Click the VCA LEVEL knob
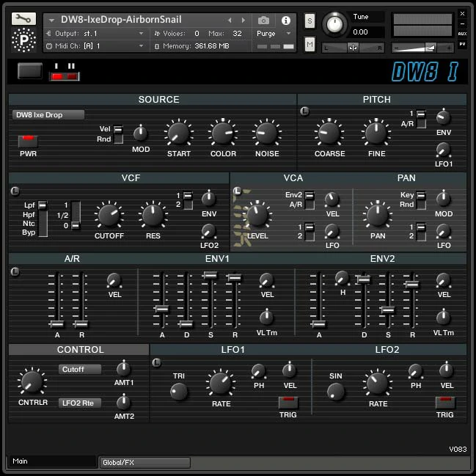 [x=257, y=215]
